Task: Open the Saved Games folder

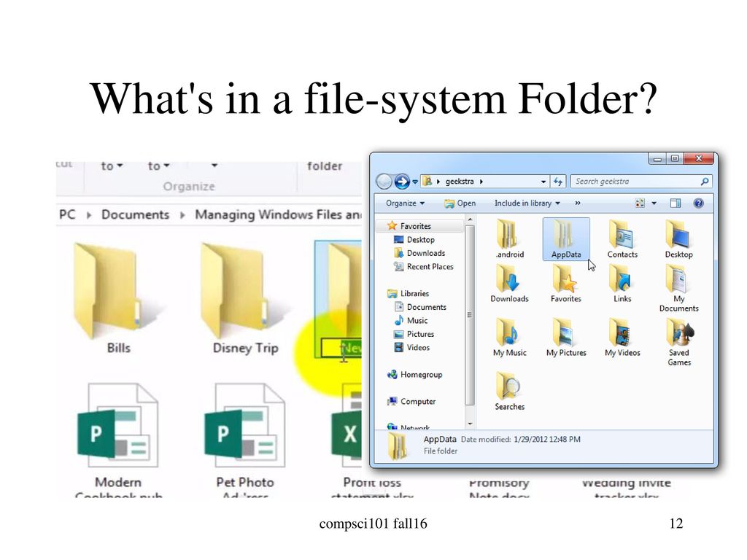Action: click(x=679, y=342)
